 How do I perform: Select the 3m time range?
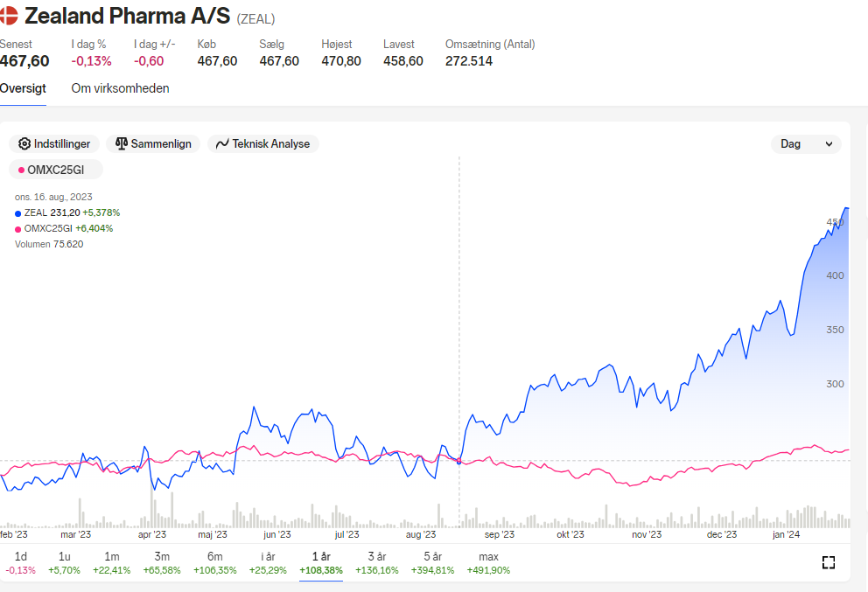point(162,562)
